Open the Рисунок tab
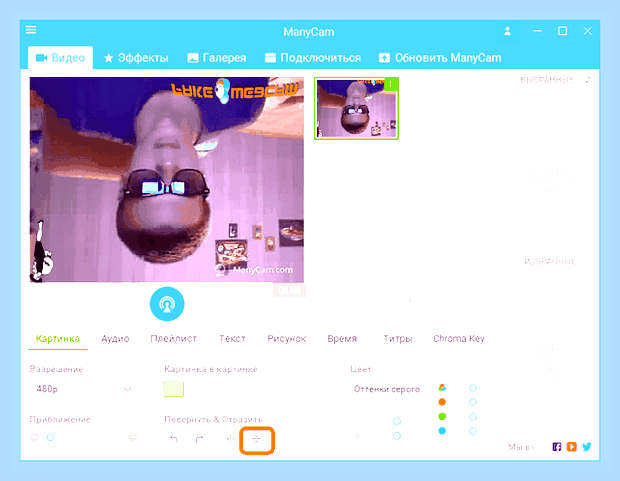The image size is (620, 481). (x=287, y=339)
